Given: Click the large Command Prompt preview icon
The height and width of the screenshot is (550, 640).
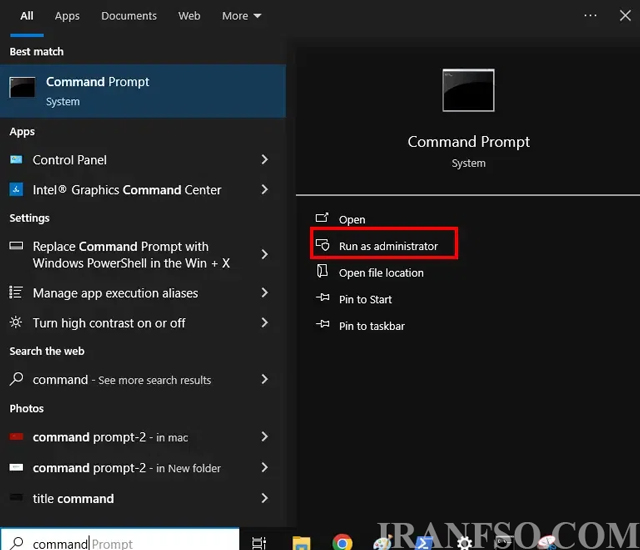Looking at the screenshot, I should coord(468,90).
